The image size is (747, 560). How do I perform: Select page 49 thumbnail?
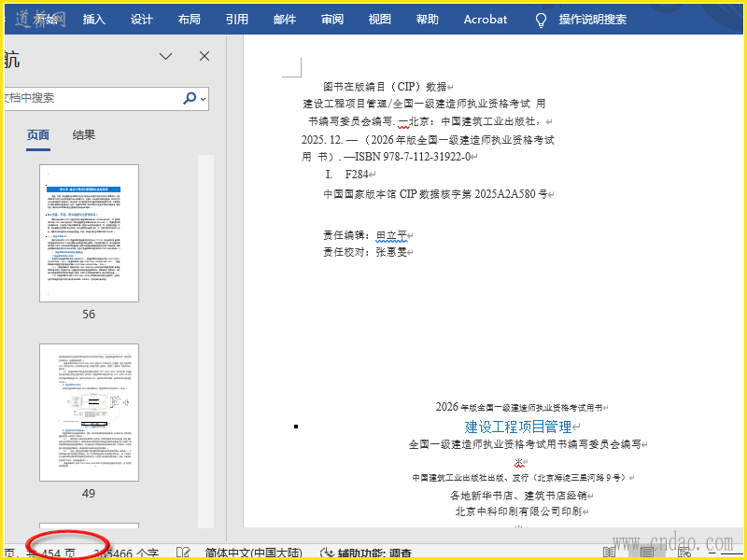89,413
